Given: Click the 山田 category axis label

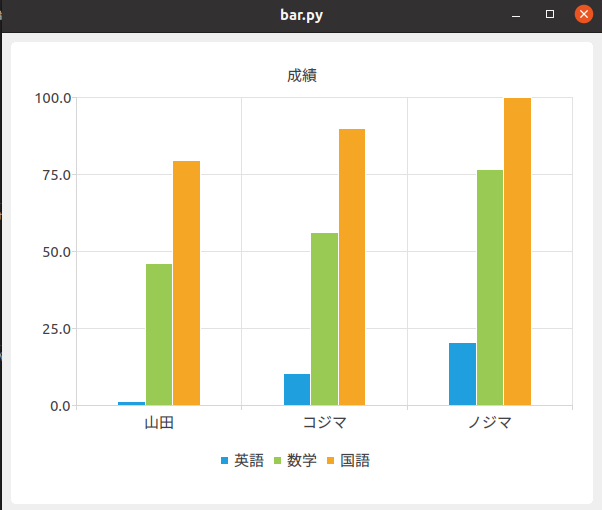Looking at the screenshot, I should 159,423.
